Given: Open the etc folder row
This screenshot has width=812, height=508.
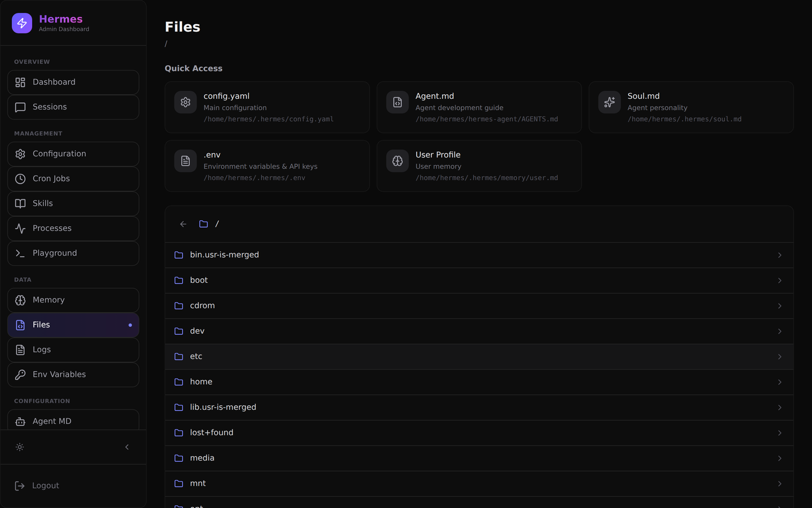Looking at the screenshot, I should (479, 357).
